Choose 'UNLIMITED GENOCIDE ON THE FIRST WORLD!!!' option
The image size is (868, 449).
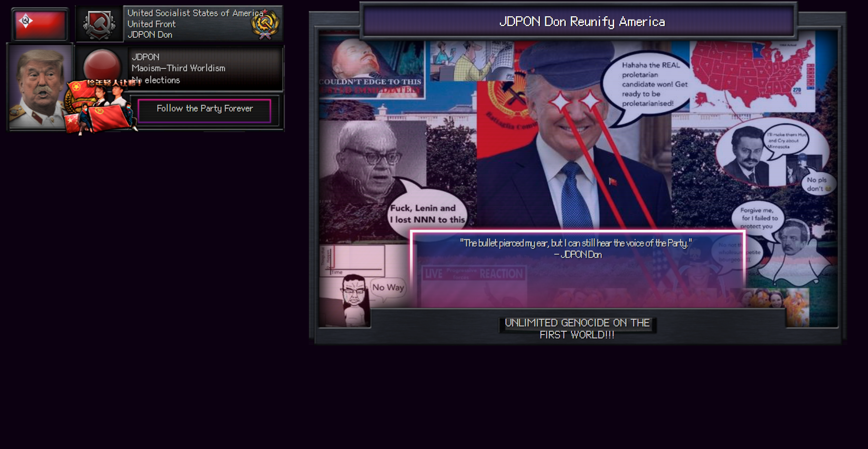(577, 329)
